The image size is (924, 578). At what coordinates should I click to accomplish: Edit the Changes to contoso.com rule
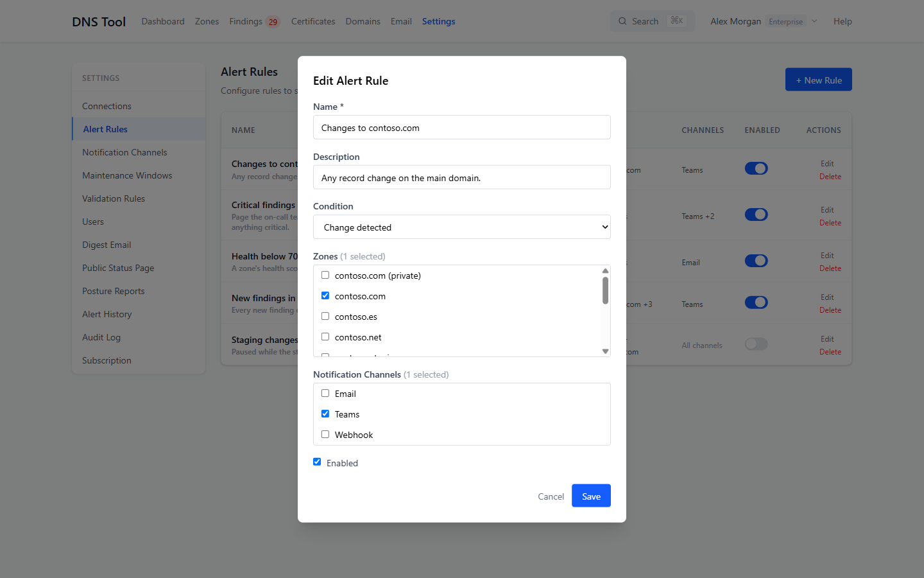point(827,164)
